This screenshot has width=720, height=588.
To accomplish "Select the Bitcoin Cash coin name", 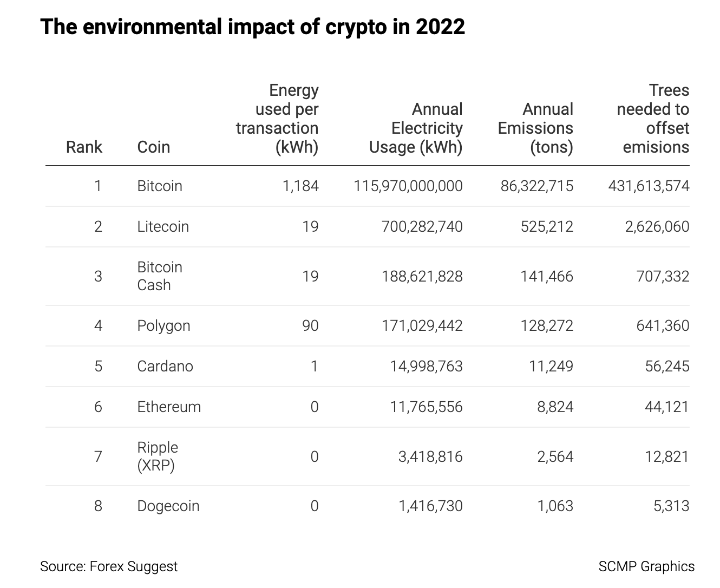I will pos(160,276).
